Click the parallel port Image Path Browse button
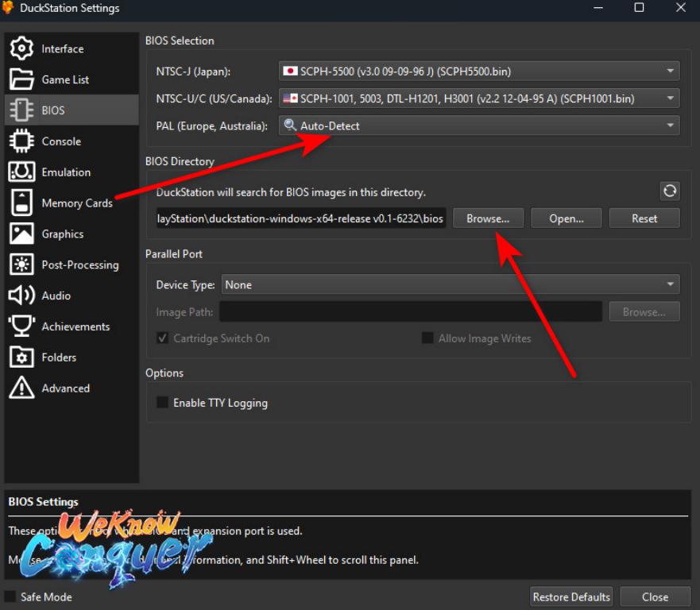 pyautogui.click(x=644, y=312)
